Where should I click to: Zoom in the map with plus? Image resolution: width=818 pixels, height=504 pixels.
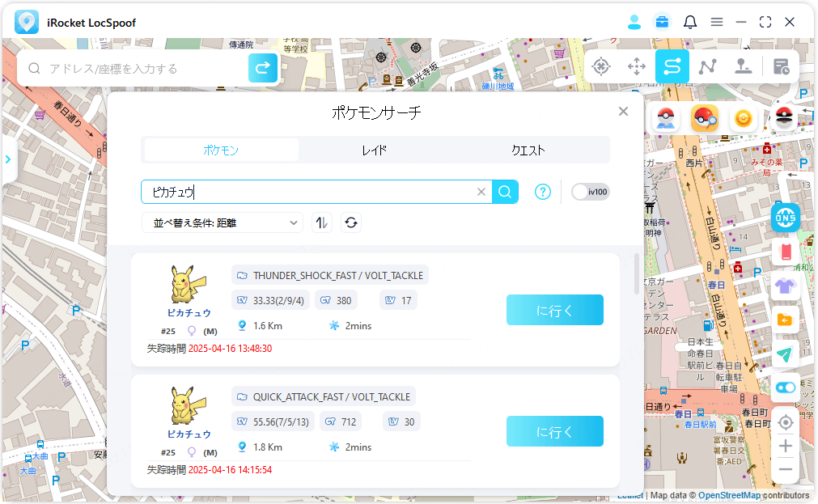pyautogui.click(x=785, y=446)
